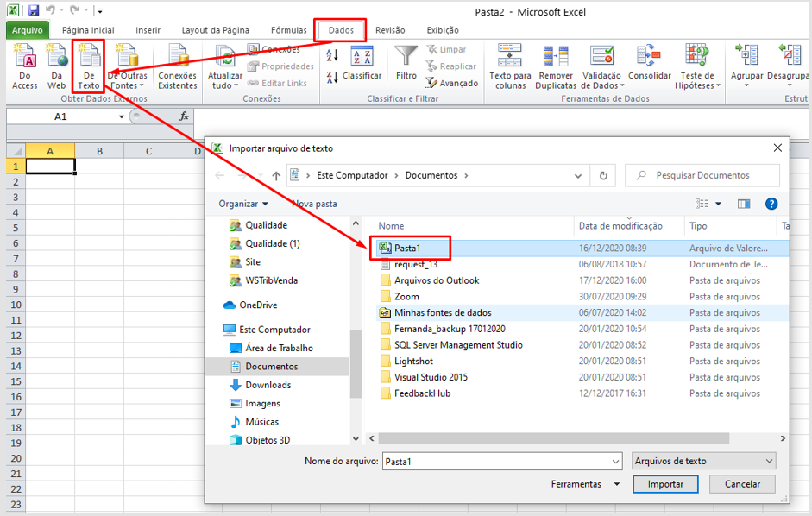Image resolution: width=812 pixels, height=516 pixels.
Task: Click Nova pasta button
Action: click(314, 204)
